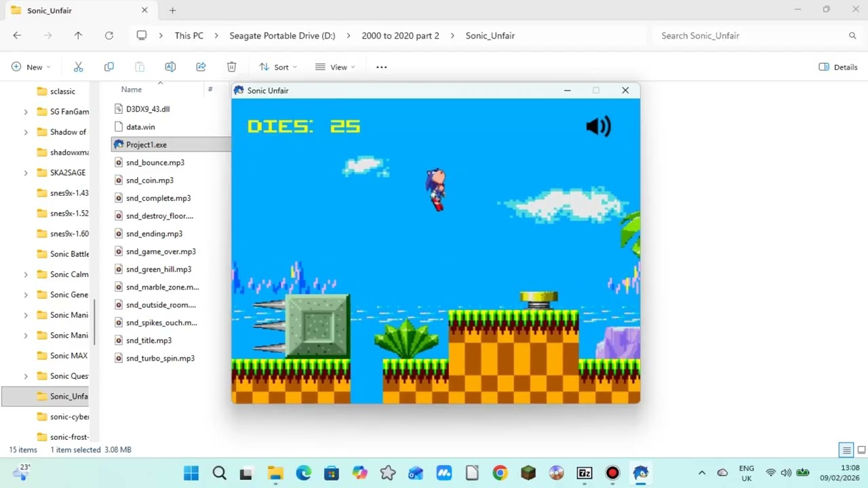Go up one folder with up arrow
The width and height of the screenshot is (868, 488).
point(78,35)
